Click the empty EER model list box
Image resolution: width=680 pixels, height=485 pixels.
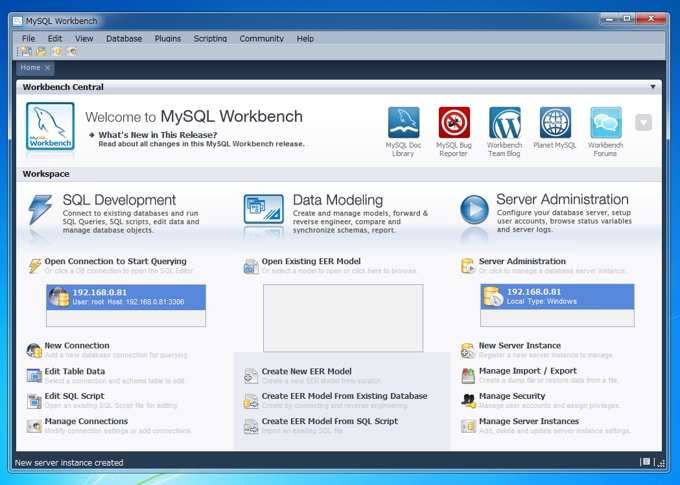click(343, 318)
